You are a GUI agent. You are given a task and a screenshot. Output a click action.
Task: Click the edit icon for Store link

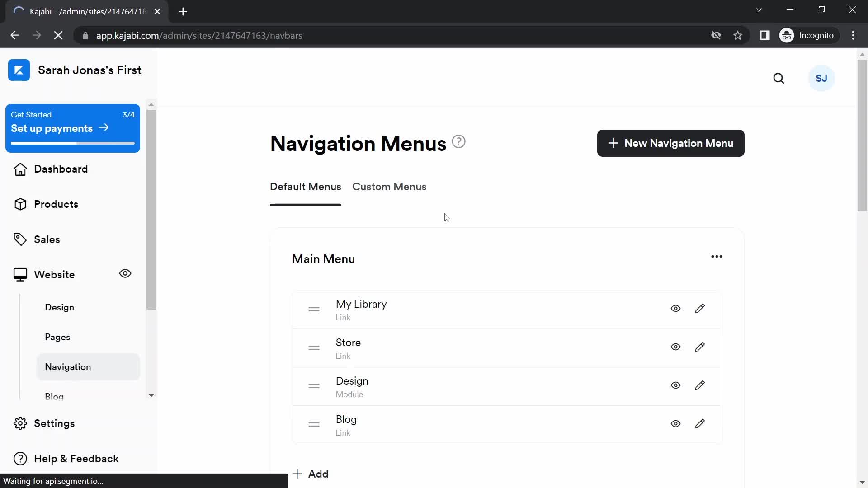click(700, 347)
